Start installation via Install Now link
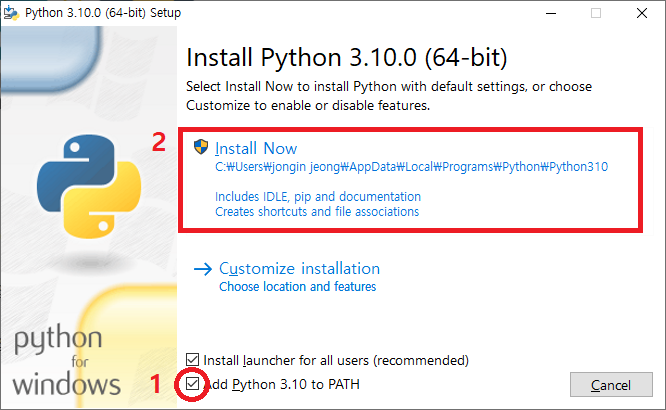 256,148
